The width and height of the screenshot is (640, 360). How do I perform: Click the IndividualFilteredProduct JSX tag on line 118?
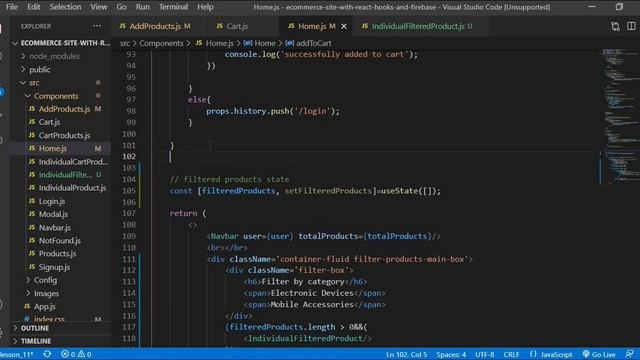(308, 338)
